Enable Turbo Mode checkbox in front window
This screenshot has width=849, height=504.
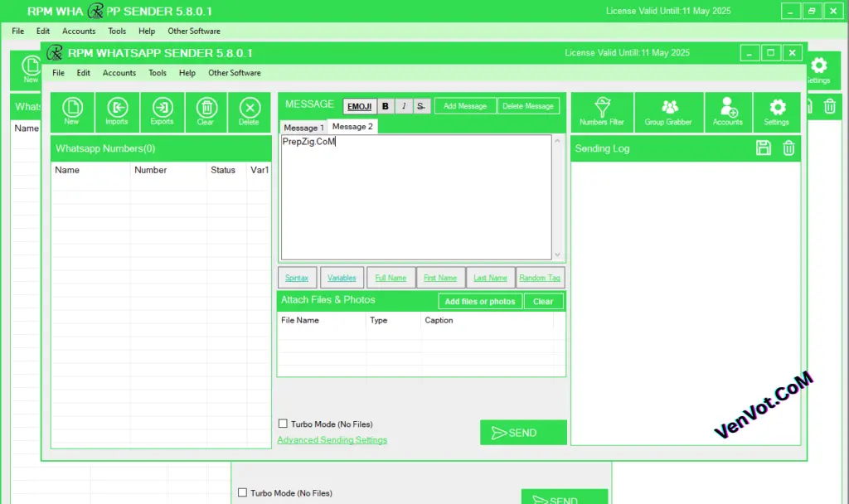[283, 424]
